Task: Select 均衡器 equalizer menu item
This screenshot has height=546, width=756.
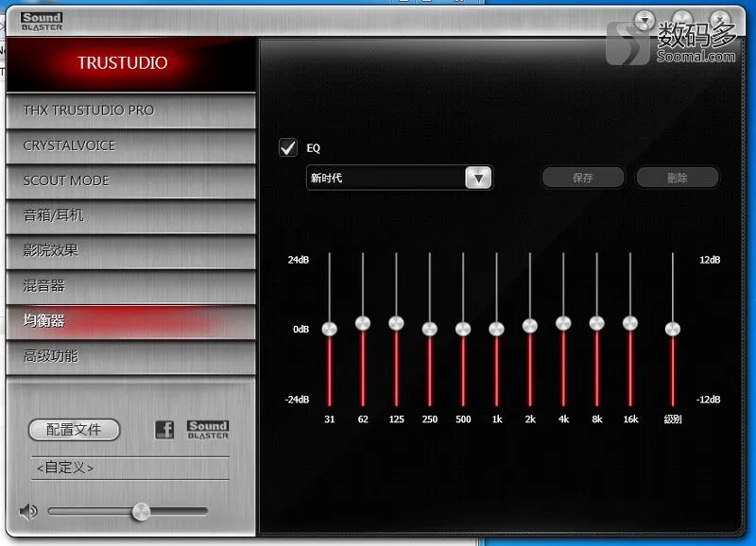Action: pyautogui.click(x=130, y=321)
